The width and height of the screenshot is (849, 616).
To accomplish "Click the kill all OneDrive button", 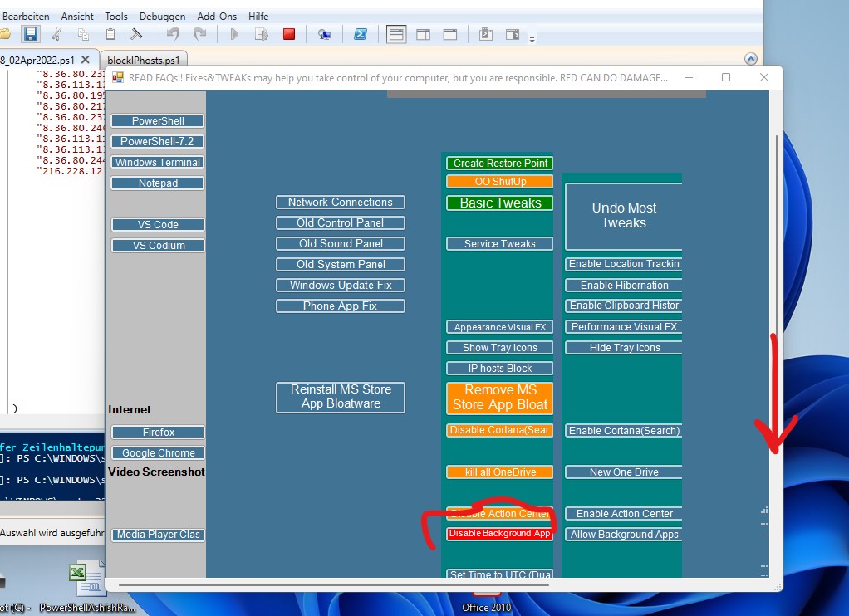I will coord(500,472).
